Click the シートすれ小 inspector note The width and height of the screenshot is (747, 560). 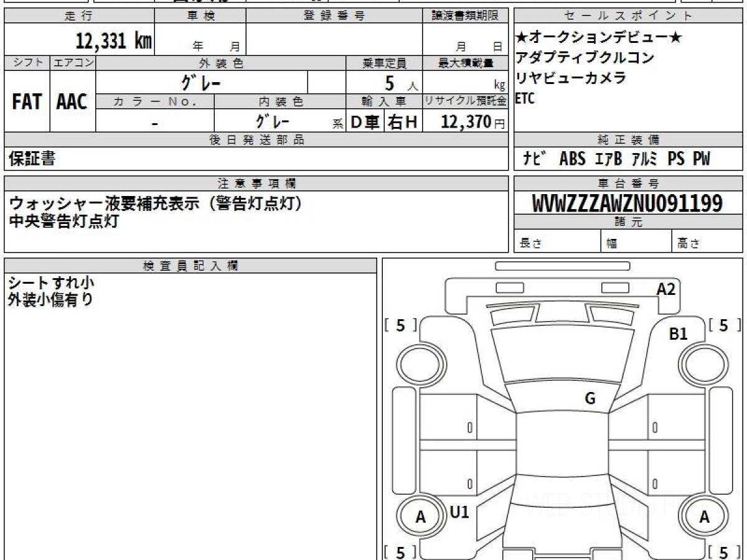pyautogui.click(x=52, y=284)
